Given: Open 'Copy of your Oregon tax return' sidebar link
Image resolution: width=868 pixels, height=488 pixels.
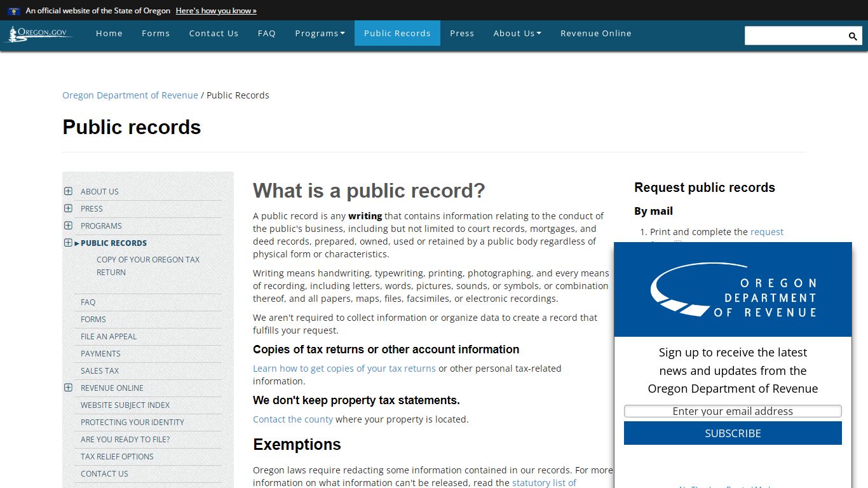Looking at the screenshot, I should coord(148,266).
